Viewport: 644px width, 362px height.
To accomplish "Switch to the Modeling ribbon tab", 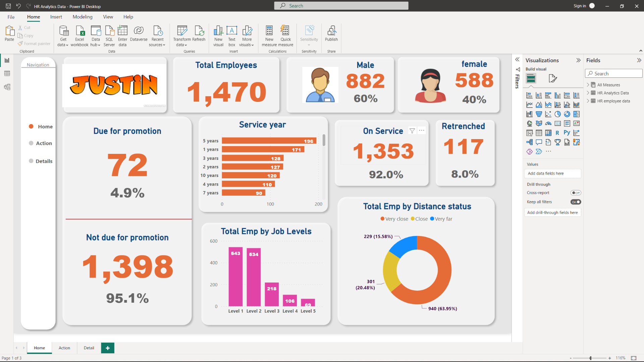I will pyautogui.click(x=82, y=17).
